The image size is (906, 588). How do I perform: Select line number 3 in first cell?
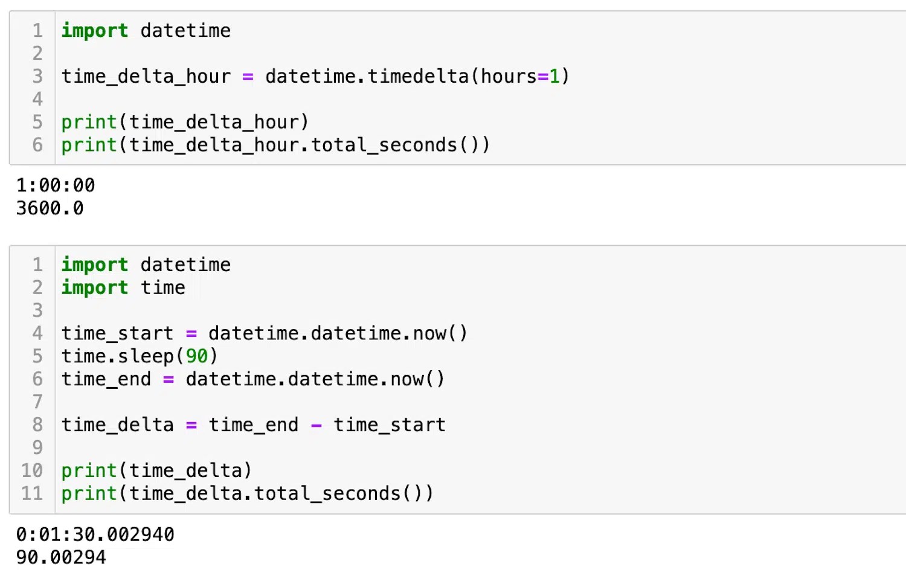[x=37, y=76]
